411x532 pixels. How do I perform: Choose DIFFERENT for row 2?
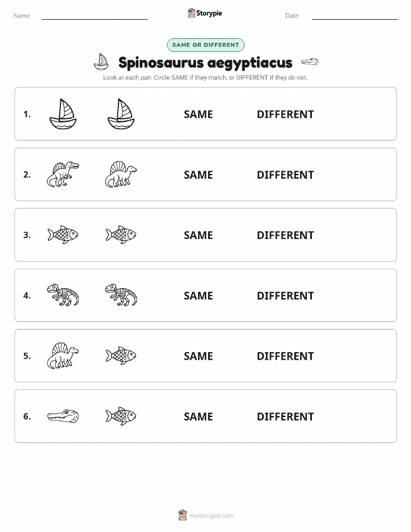285,175
